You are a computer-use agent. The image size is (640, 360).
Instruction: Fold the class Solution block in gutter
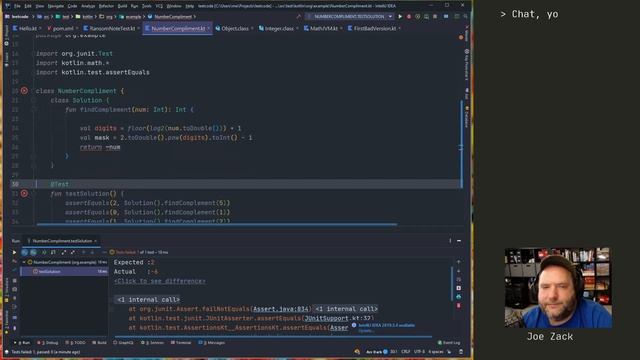coord(34,100)
